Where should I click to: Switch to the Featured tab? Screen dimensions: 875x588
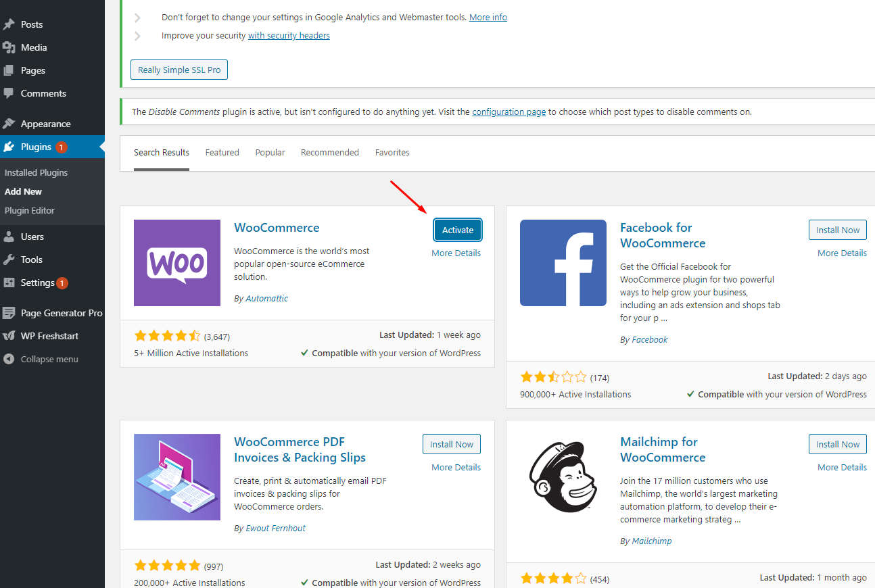coord(222,153)
